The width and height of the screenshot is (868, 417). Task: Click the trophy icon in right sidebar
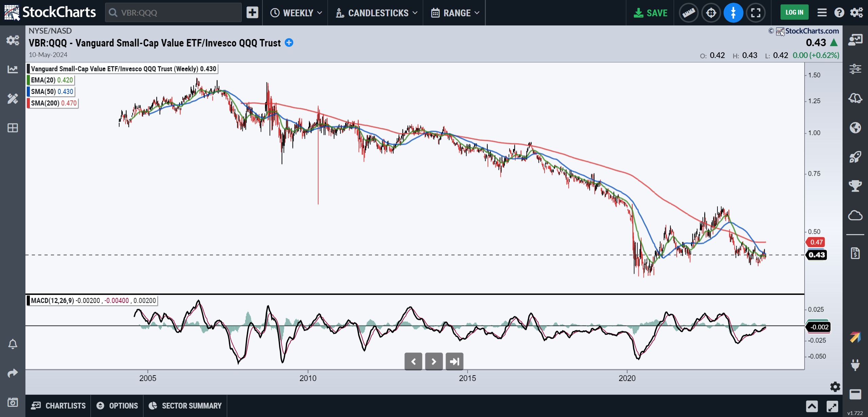(855, 186)
